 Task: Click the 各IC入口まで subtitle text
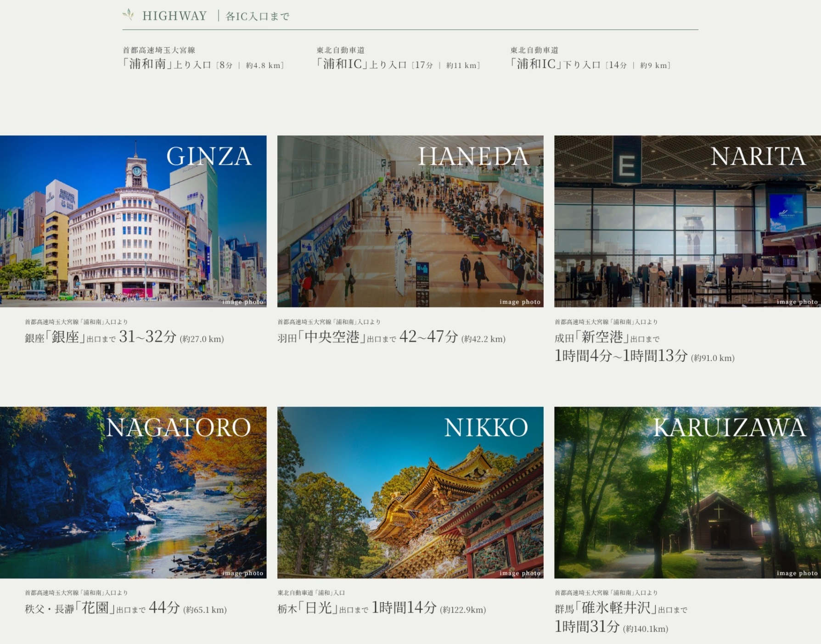(258, 17)
